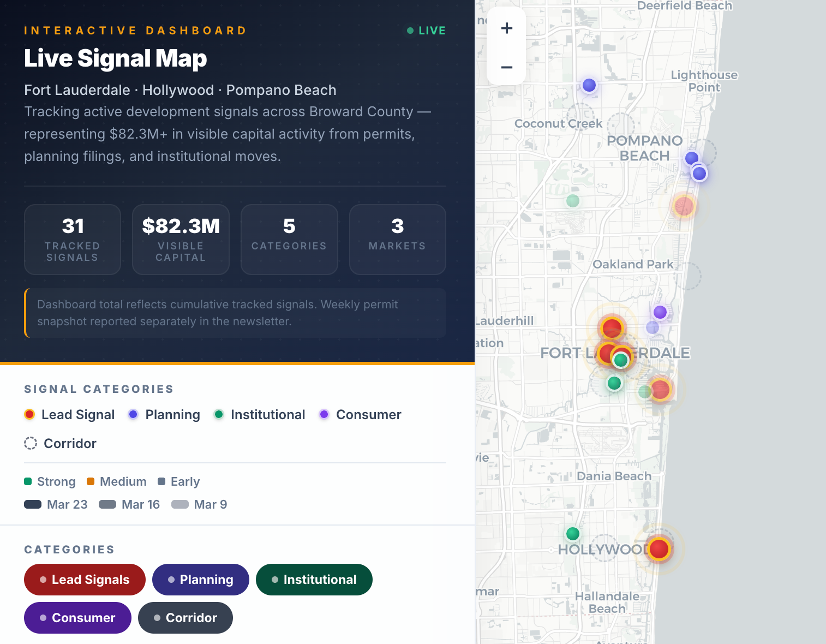This screenshot has width=826, height=644.
Task: Click the 31 Tracked Signals stat card
Action: [73, 240]
